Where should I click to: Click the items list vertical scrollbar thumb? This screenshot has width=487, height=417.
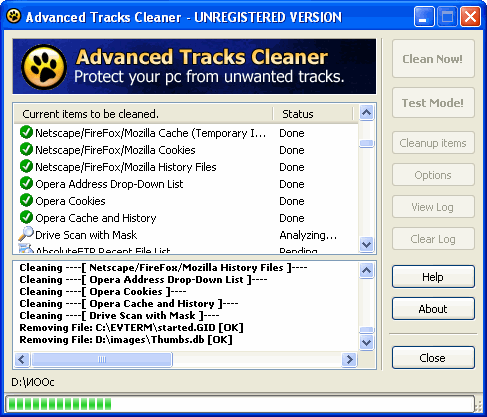pos(367,143)
